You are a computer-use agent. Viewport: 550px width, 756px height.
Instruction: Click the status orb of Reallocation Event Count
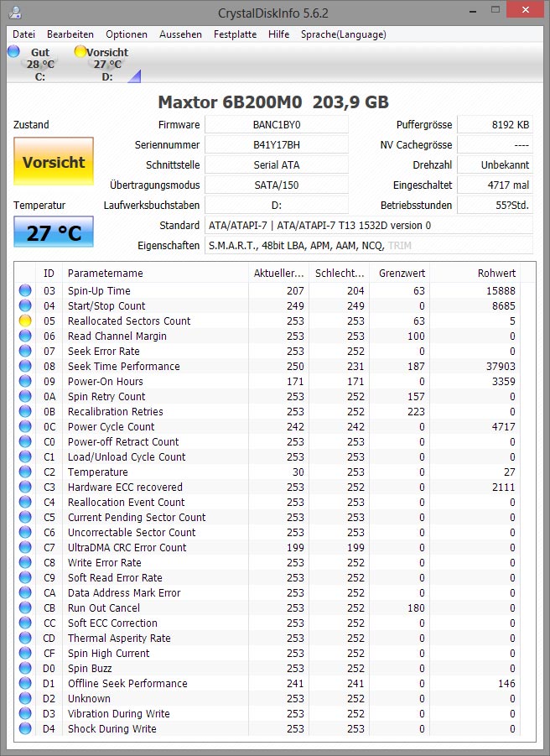click(25, 502)
